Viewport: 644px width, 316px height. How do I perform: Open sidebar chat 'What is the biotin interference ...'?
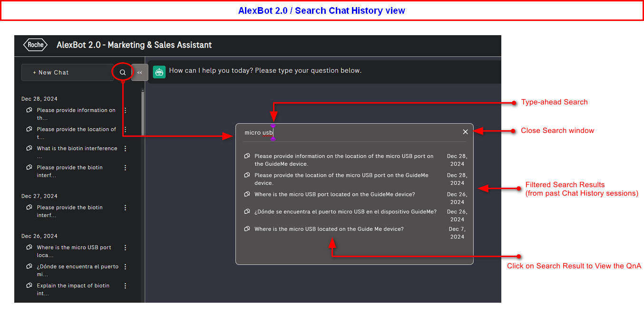click(x=77, y=152)
